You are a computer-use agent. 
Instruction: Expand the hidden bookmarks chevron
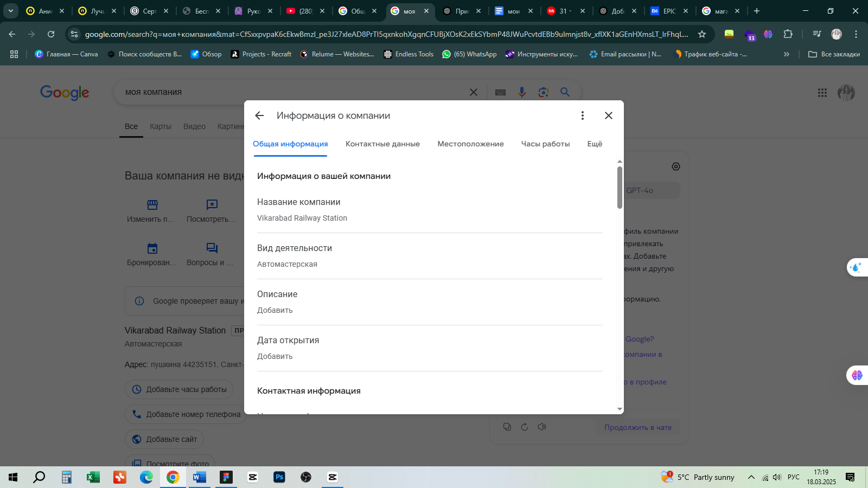(x=787, y=54)
